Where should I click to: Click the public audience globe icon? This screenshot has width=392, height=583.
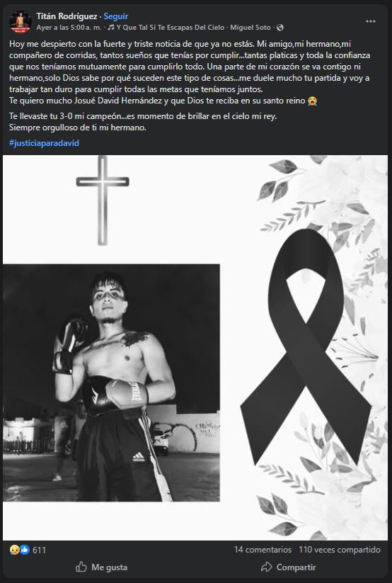click(x=280, y=28)
